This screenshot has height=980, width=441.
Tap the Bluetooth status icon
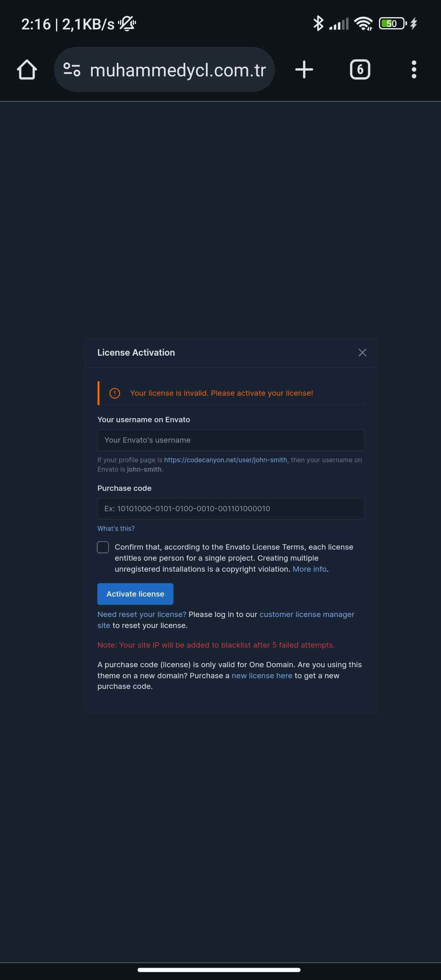318,23
